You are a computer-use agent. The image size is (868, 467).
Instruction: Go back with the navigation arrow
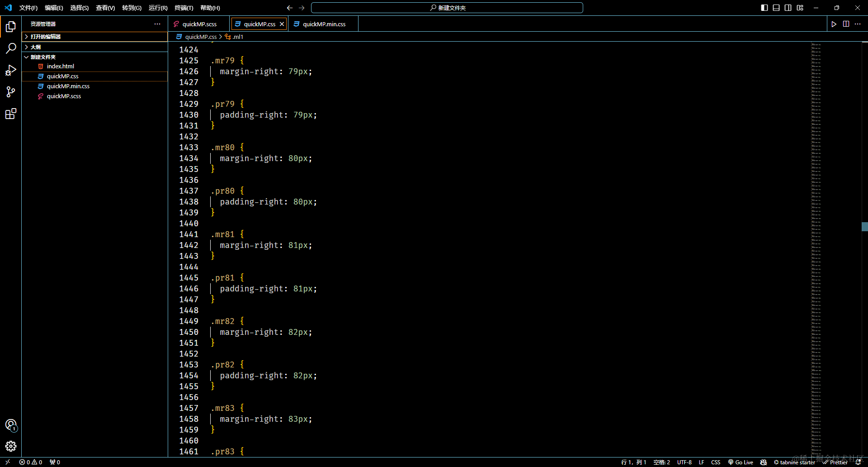tap(290, 8)
